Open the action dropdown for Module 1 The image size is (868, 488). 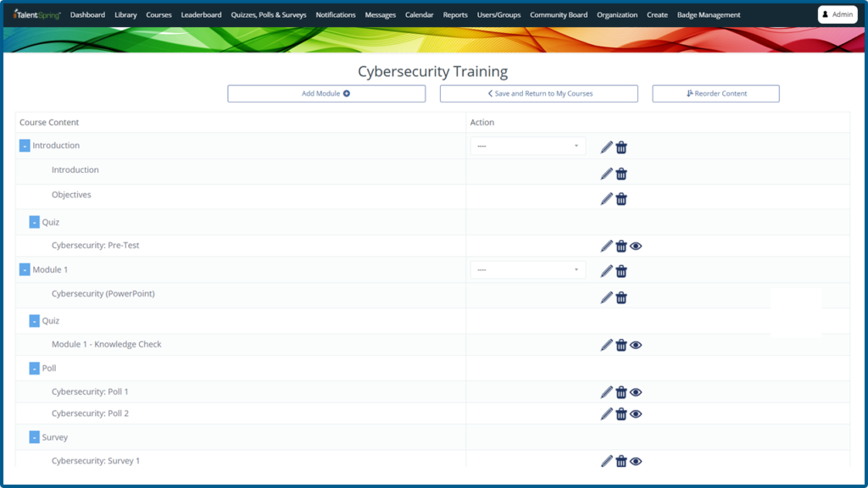pyautogui.click(x=527, y=269)
